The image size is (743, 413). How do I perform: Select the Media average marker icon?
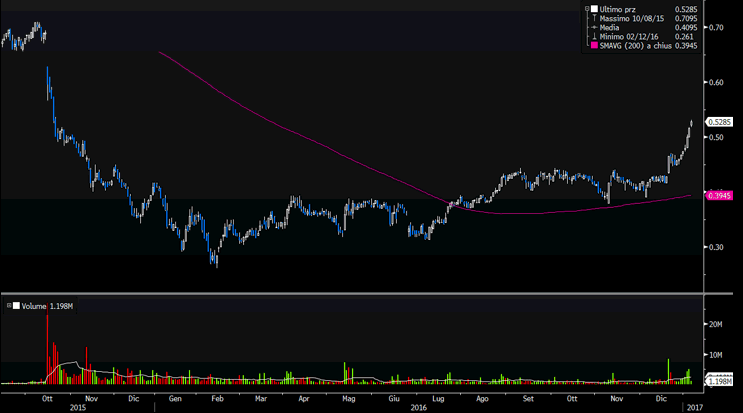click(x=594, y=27)
